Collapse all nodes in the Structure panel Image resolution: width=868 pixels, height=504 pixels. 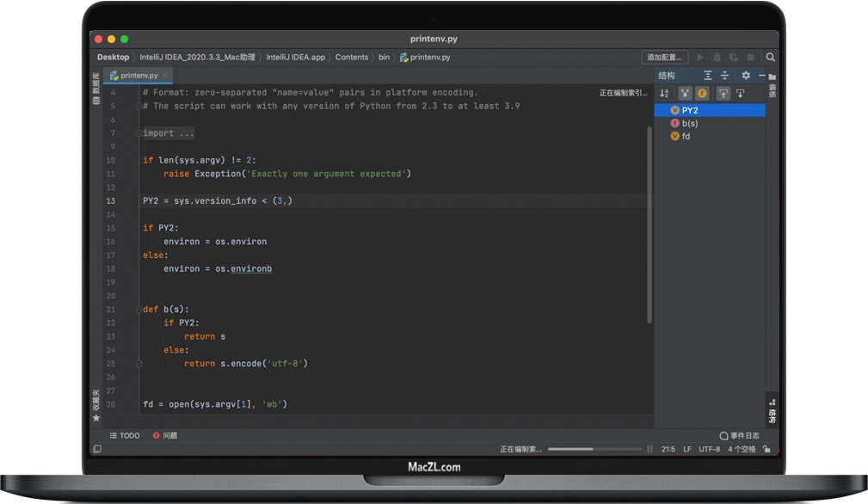pos(725,75)
